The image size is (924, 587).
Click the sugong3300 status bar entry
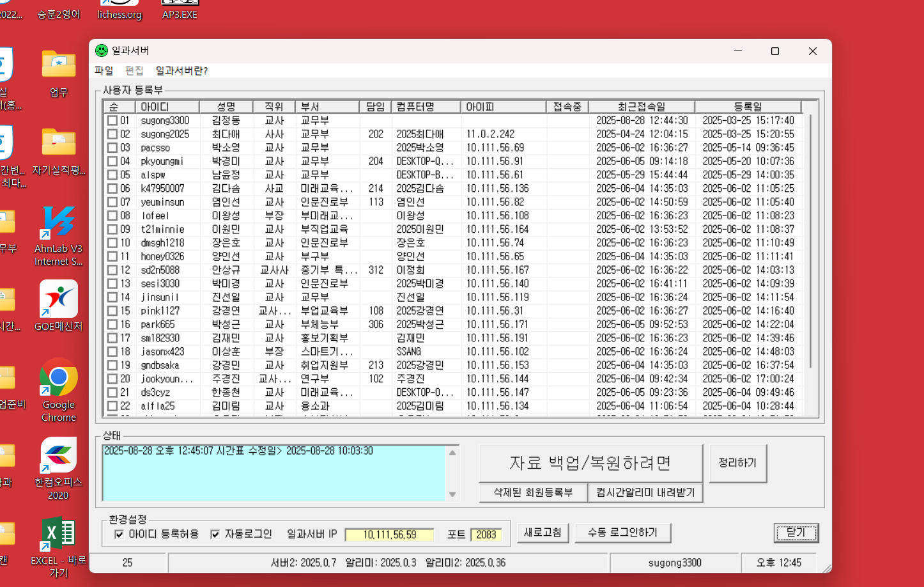[675, 563]
